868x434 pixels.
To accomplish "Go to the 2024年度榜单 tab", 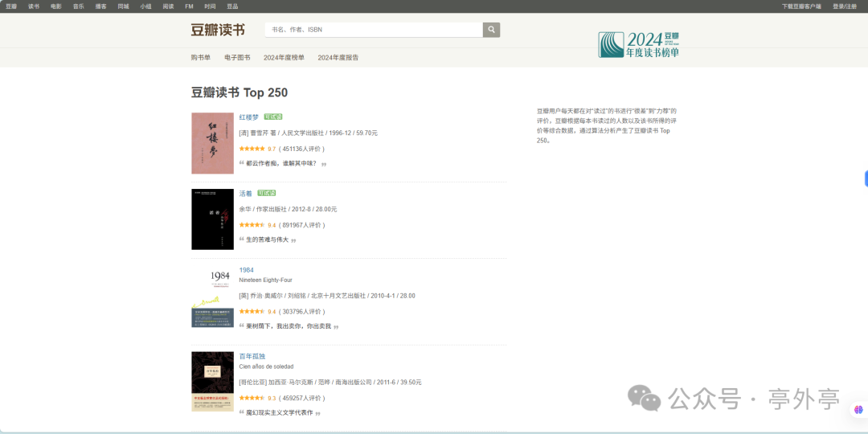I will (x=284, y=58).
